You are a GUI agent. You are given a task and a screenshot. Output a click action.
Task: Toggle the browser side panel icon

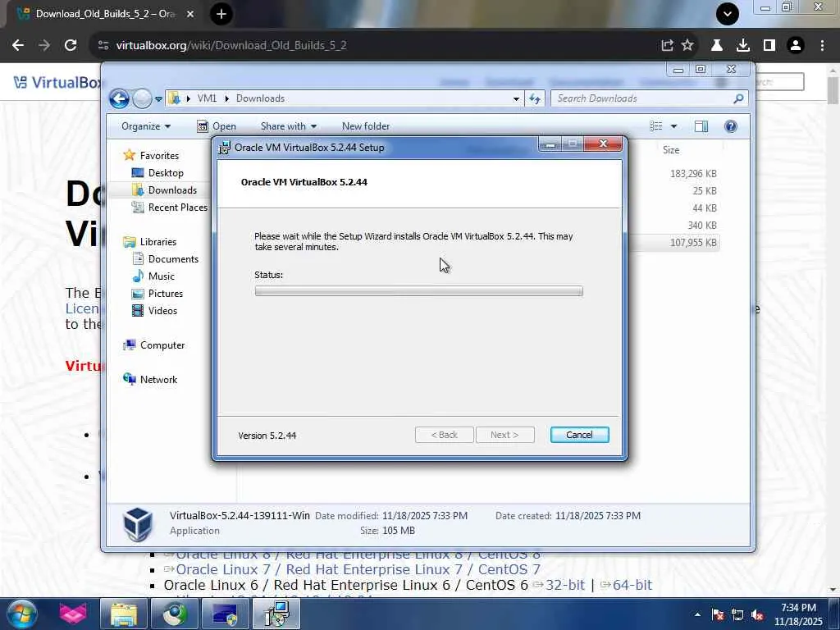[769, 46]
